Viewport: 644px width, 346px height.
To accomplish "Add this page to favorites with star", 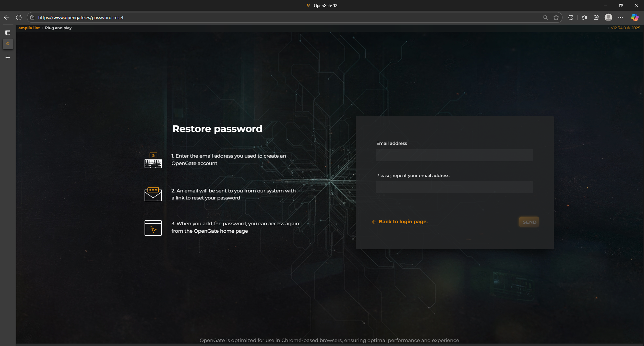I will point(556,17).
